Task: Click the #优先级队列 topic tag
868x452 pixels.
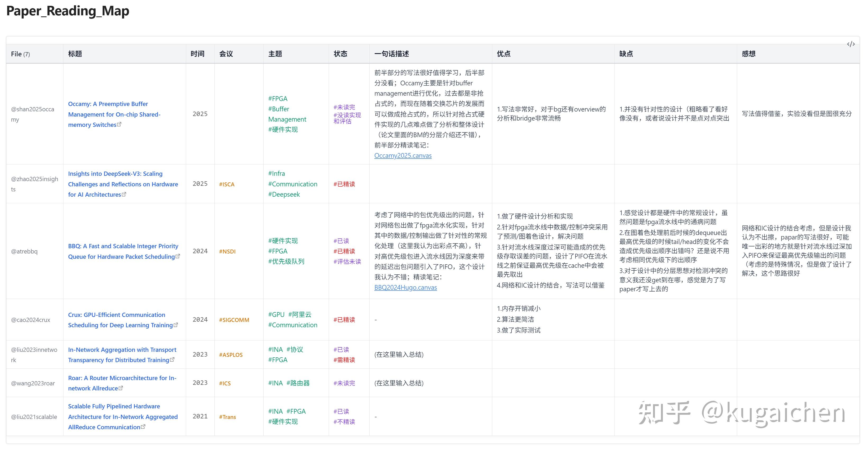Action: (x=286, y=261)
